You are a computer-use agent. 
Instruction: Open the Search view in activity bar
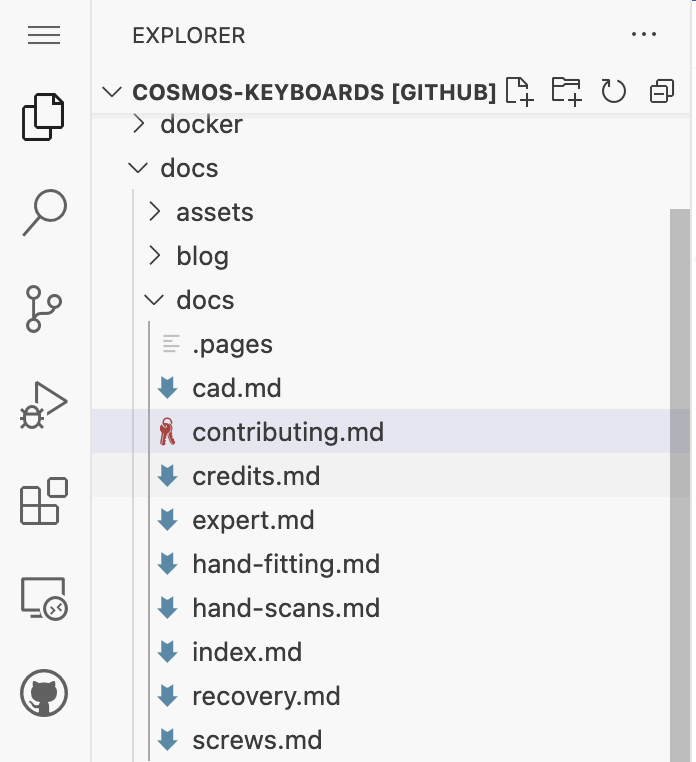tap(44, 212)
